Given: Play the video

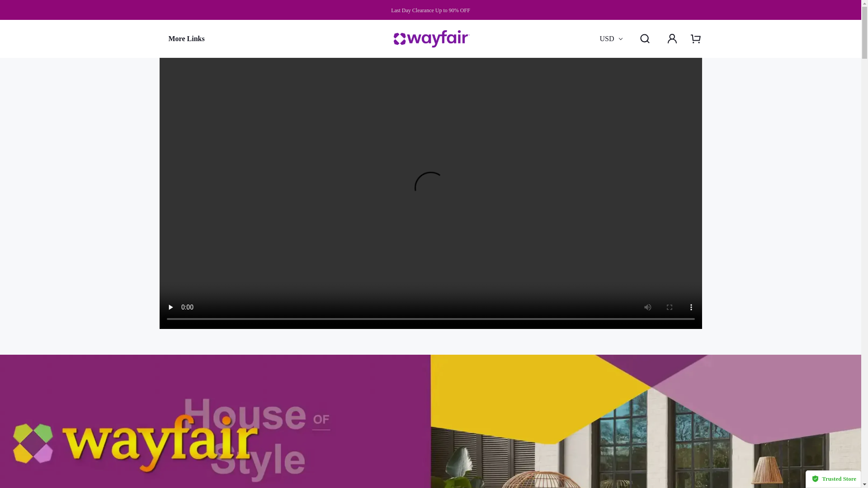Looking at the screenshot, I should pos(170,307).
